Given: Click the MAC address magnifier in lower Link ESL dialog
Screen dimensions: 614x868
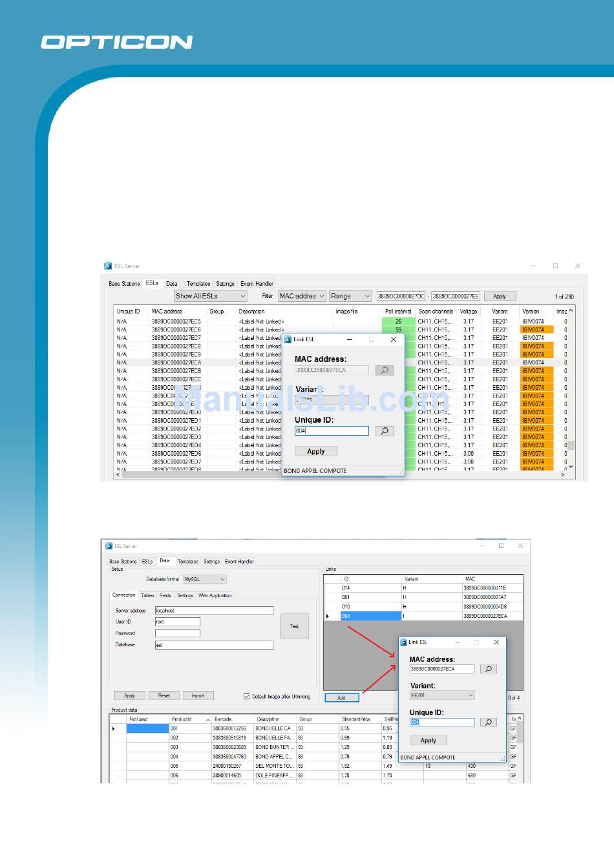Looking at the screenshot, I should [489, 669].
